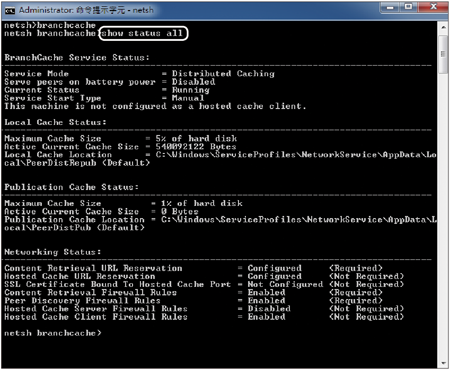Click the '0 Bytes' publication cache value
450x370 pixels.
(x=180, y=211)
